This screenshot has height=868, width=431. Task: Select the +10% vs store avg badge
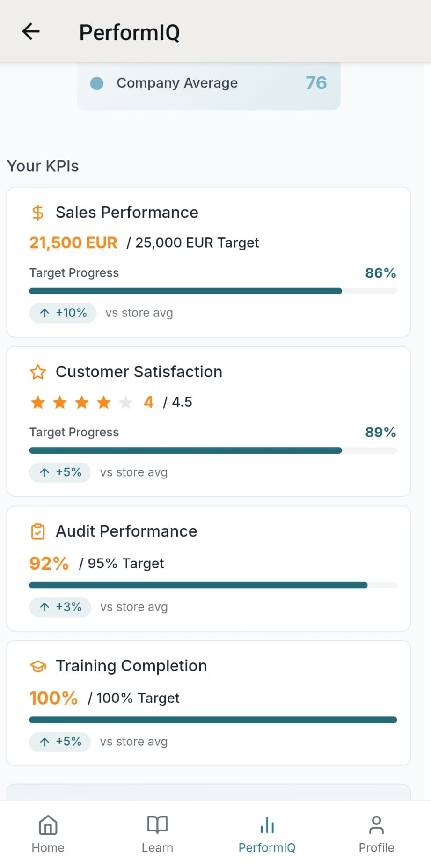coord(63,313)
